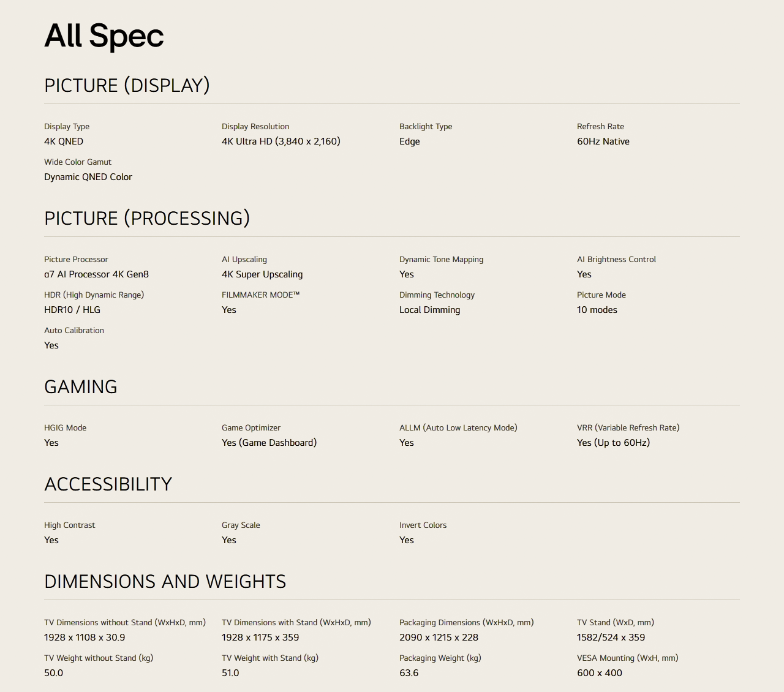The height and width of the screenshot is (692, 784).
Task: Click the FILMMAKER MODE label
Action: (260, 295)
